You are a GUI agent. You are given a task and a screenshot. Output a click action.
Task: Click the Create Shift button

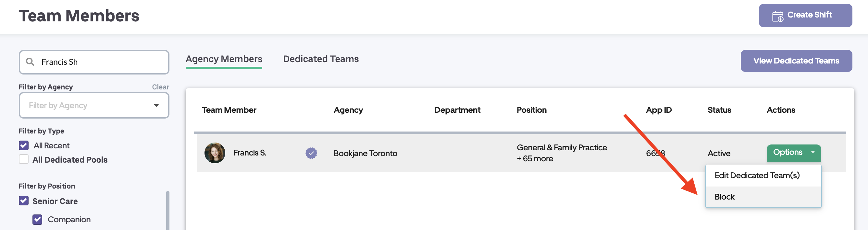pyautogui.click(x=805, y=16)
